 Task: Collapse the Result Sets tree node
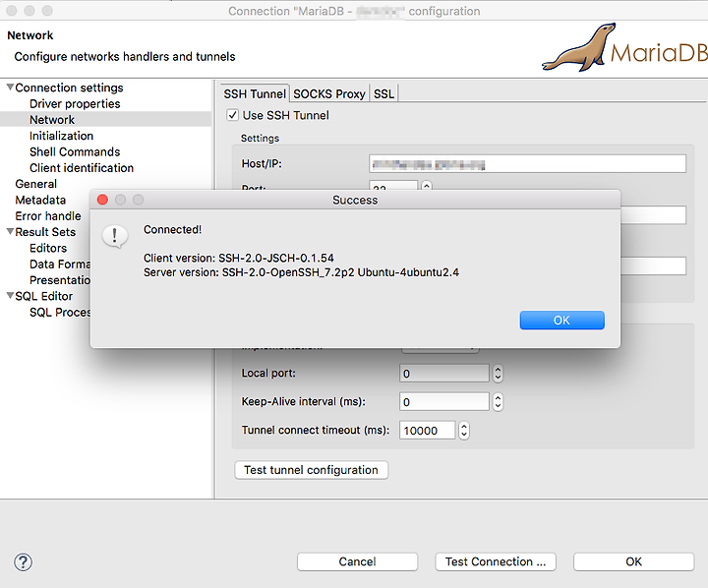[x=10, y=231]
